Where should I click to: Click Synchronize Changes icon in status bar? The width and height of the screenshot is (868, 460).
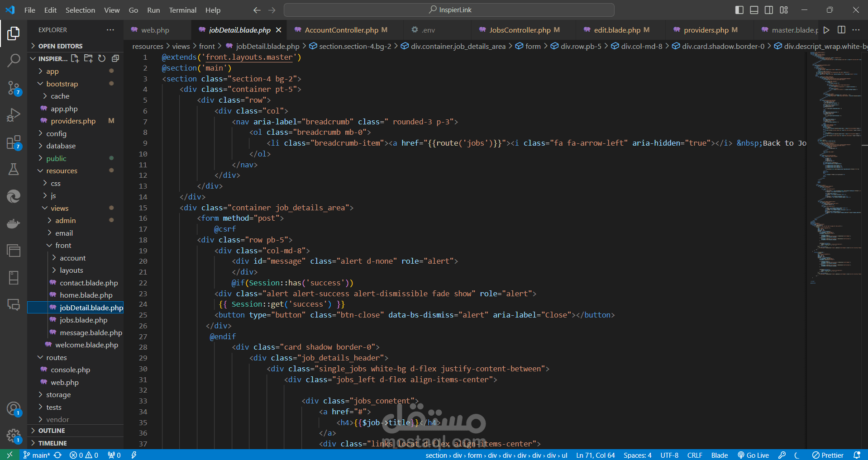(x=57, y=455)
